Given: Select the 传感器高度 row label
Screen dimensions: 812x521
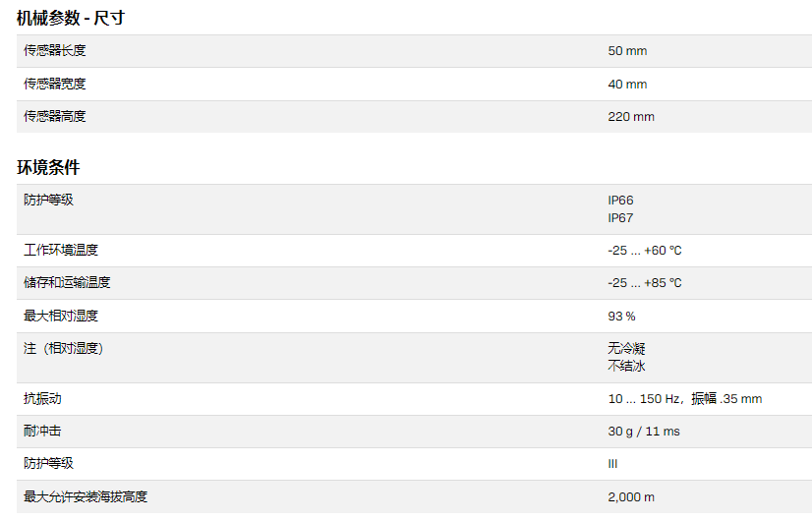Looking at the screenshot, I should click(54, 116).
